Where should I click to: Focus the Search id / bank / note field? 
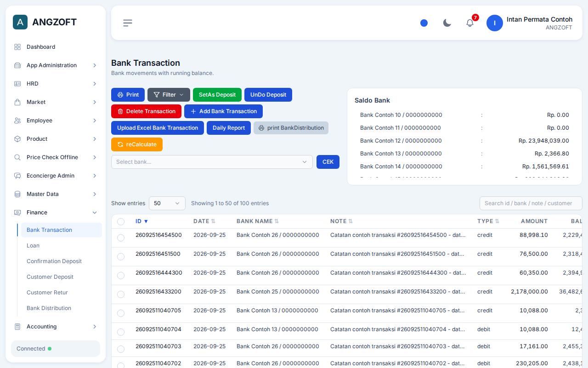[531, 203]
